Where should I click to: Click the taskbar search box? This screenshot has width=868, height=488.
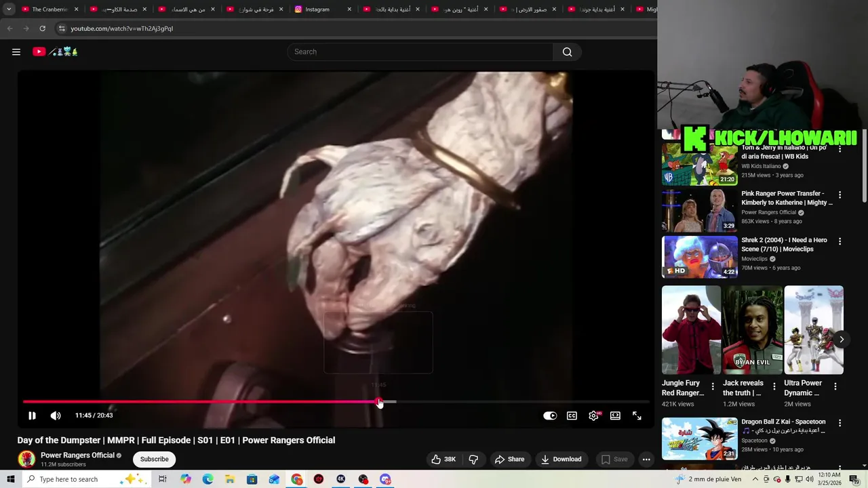(86, 479)
